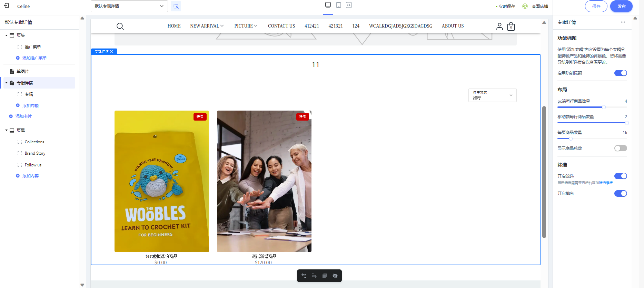Click the plus icon beside 添加推广菜单
The image size is (644, 288).
pos(18,58)
